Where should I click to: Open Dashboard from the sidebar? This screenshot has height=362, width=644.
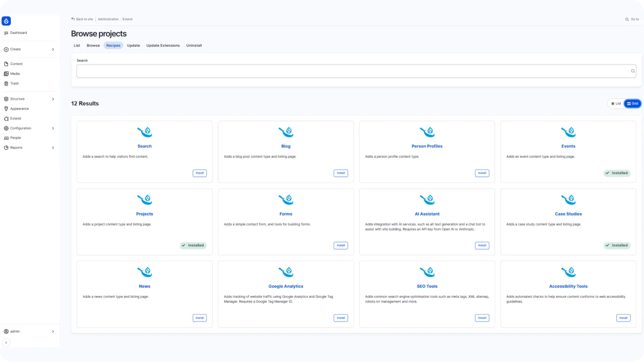(18, 33)
